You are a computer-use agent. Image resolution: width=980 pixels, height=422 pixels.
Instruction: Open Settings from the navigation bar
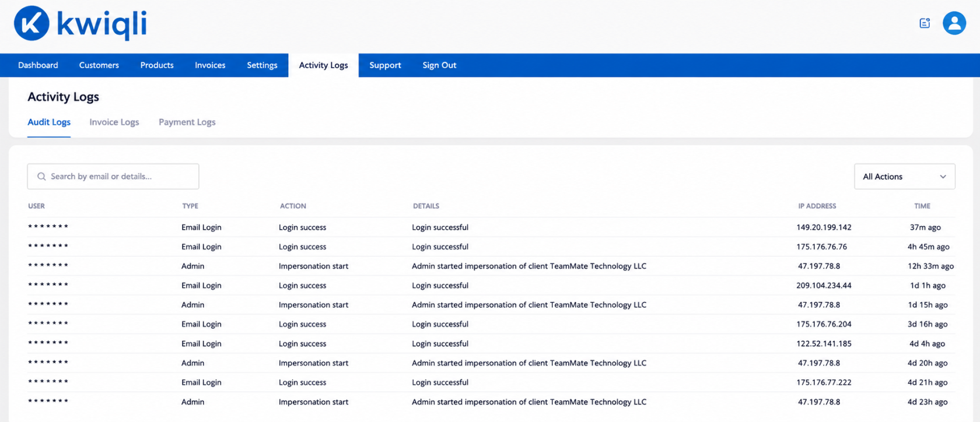262,65
